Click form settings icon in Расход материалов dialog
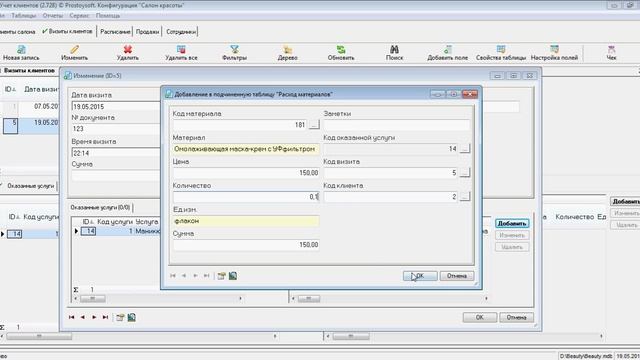The width and height of the screenshot is (640, 360). tap(221, 276)
